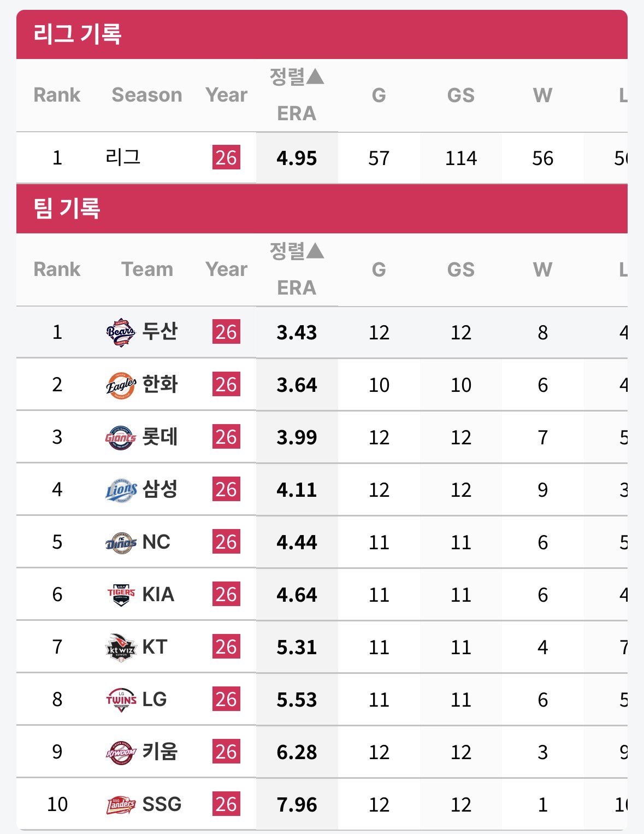Click the Kiwoom Heroes team logo
644x834 pixels.
point(121,752)
